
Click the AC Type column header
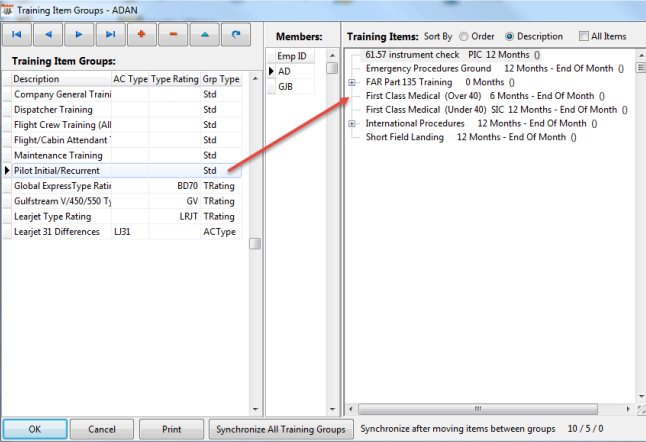tap(130, 79)
